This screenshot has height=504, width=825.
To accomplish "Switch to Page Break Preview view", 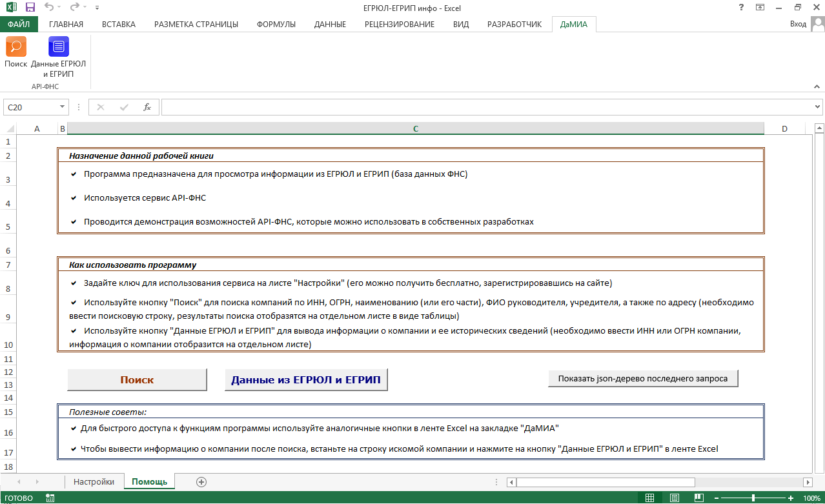I will 698,498.
